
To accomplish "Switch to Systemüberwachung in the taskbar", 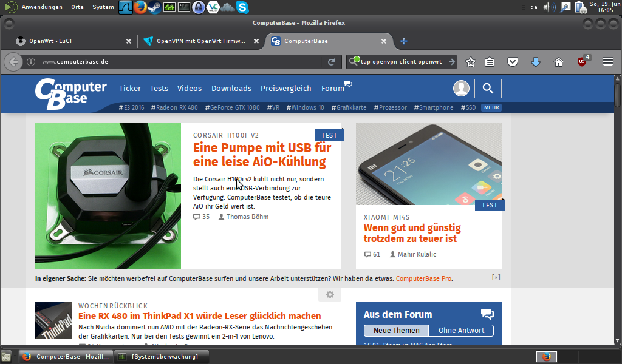I will tap(162, 357).
